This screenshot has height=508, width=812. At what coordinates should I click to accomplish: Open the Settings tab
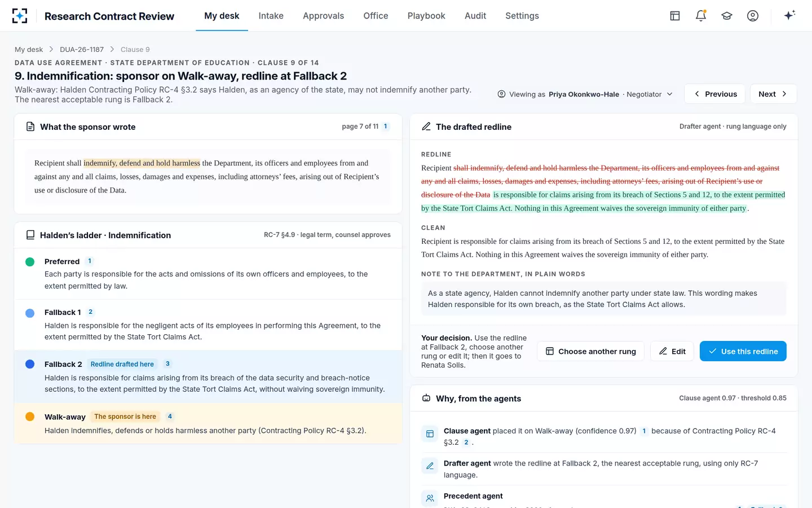point(522,16)
